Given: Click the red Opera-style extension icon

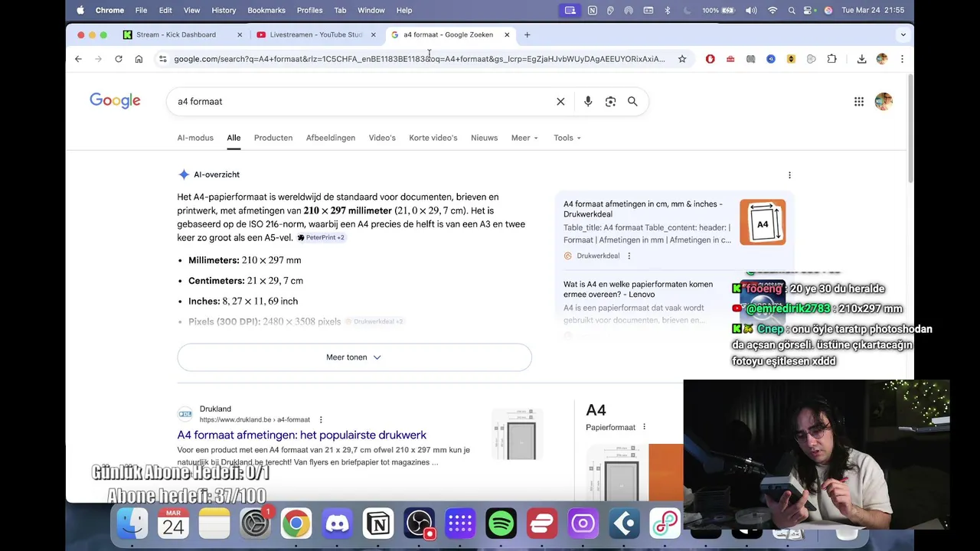Looking at the screenshot, I should pyautogui.click(x=710, y=59).
